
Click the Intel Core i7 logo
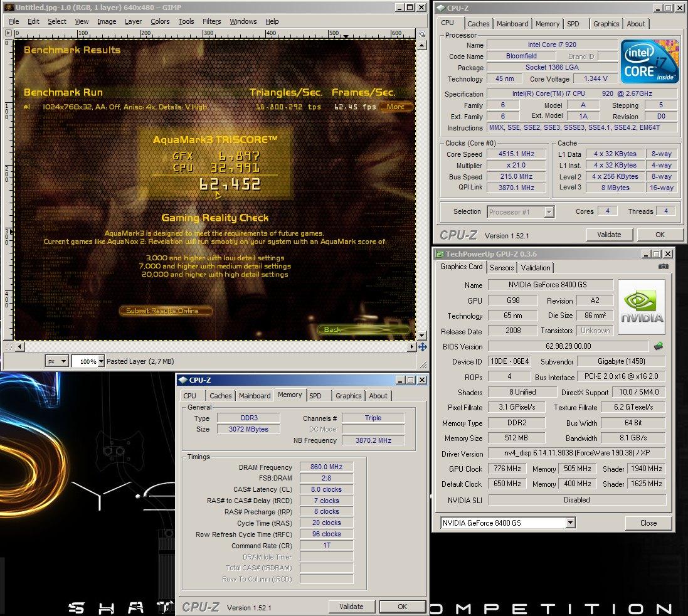(650, 61)
